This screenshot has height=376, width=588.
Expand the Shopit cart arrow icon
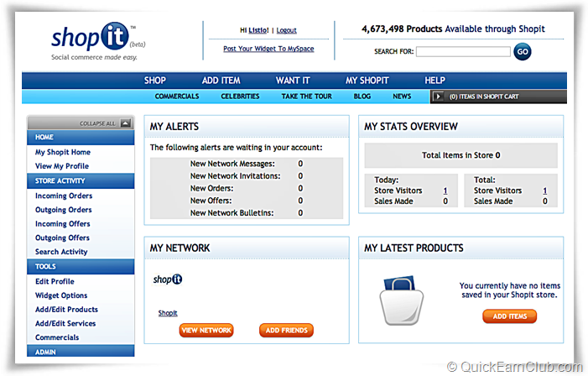(x=438, y=97)
